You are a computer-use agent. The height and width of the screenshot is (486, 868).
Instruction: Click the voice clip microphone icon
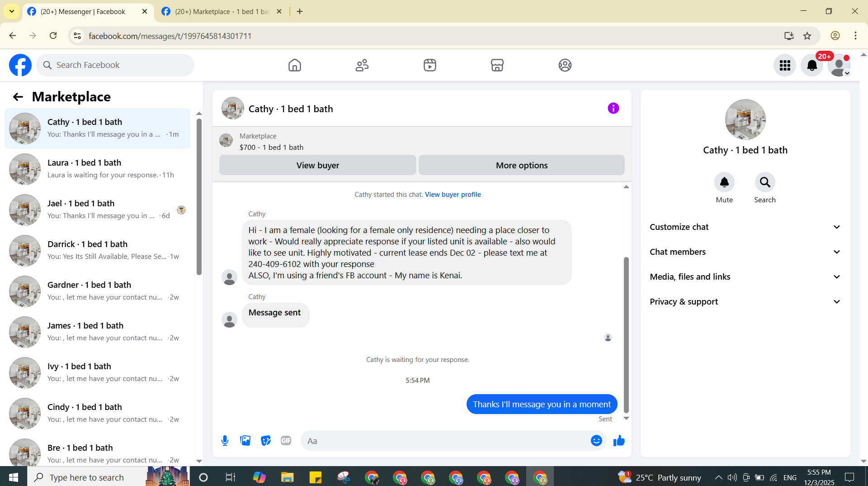(x=225, y=441)
